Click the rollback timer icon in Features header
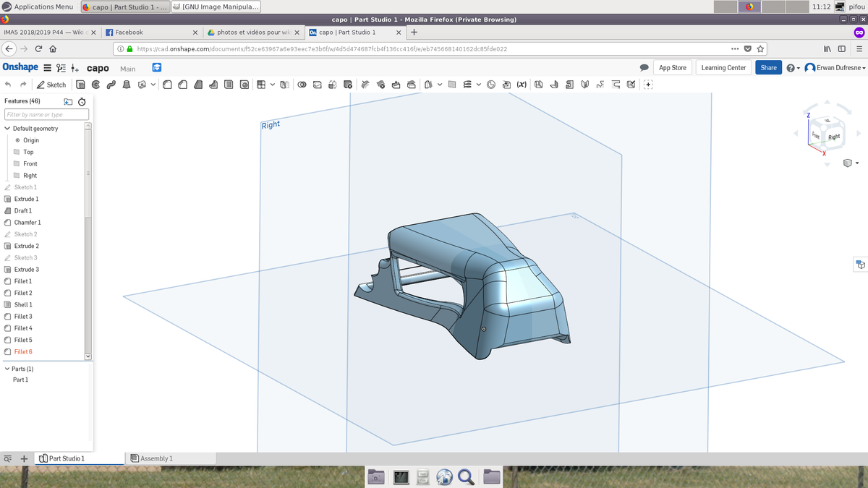Viewport: 868px width, 488px height. (x=82, y=102)
